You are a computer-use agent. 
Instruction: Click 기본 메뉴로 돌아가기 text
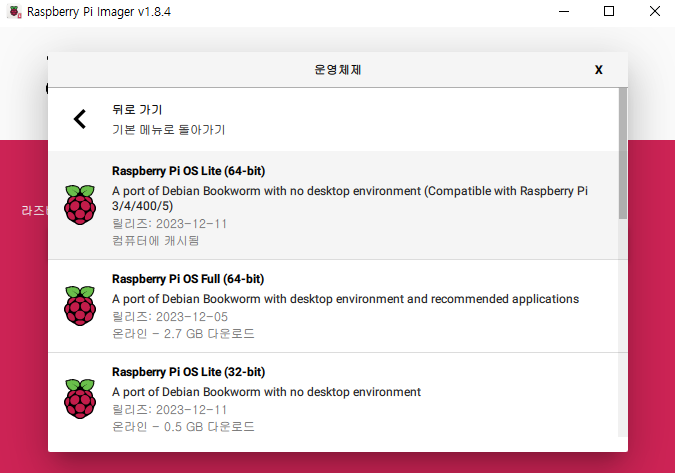(x=169, y=130)
